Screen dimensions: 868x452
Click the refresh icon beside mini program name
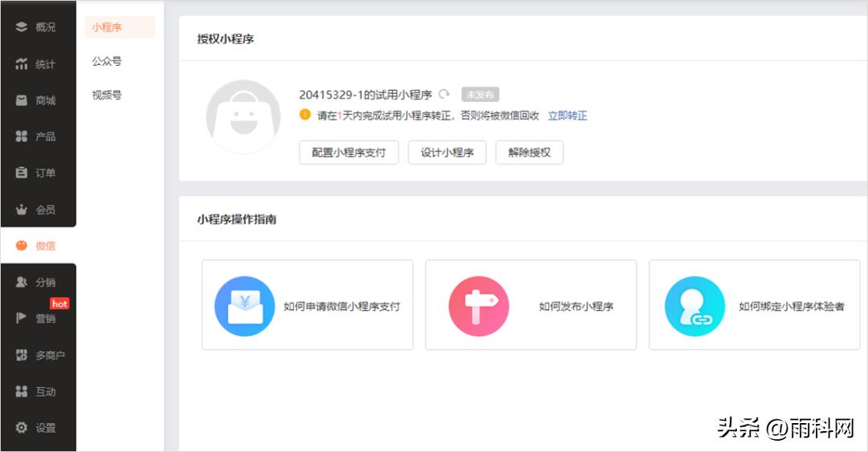[x=444, y=95]
